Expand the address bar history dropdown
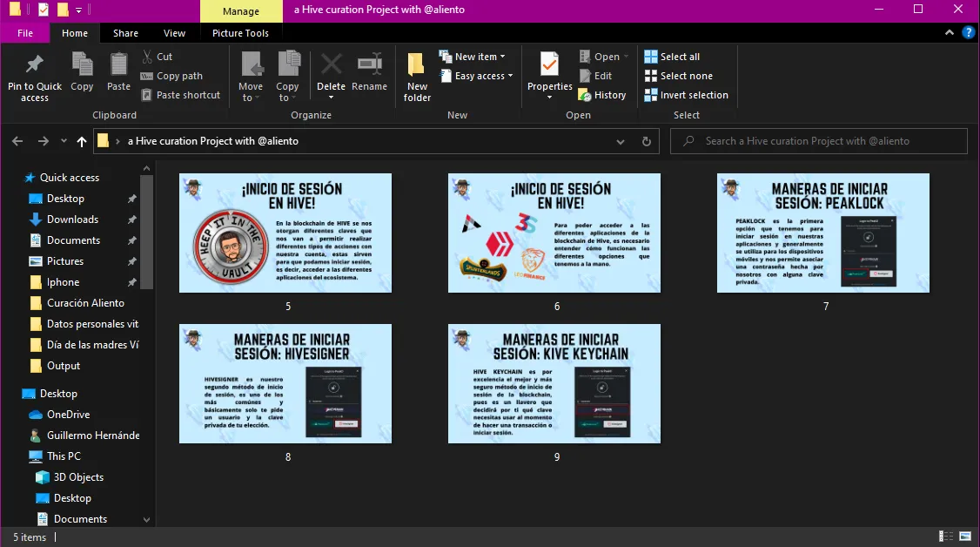The width and height of the screenshot is (980, 547). click(620, 142)
